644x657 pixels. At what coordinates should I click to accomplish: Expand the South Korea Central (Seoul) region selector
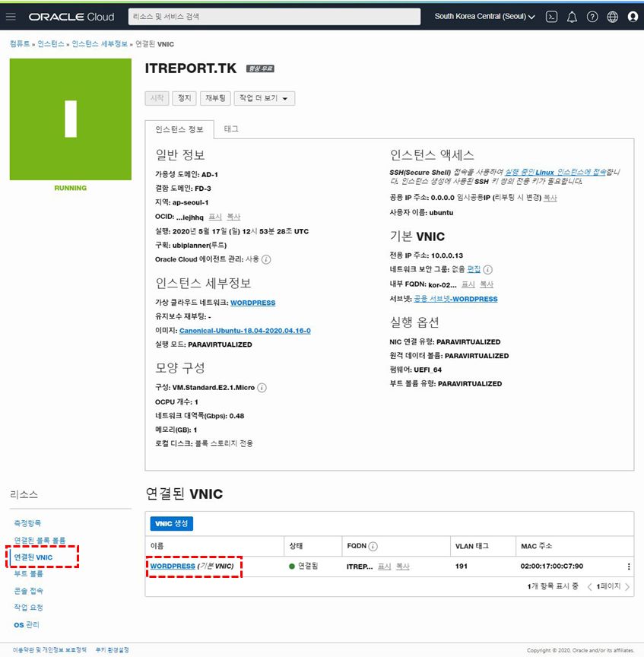click(485, 16)
